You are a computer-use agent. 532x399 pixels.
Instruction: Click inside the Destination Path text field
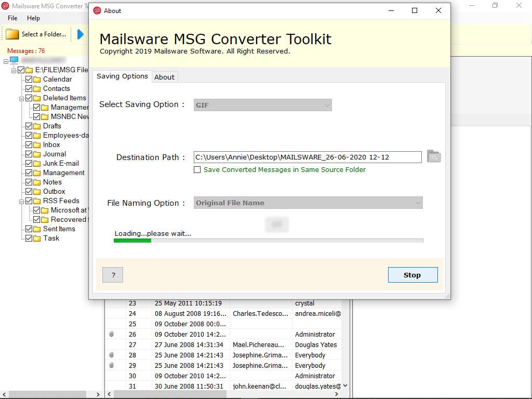[x=308, y=157]
